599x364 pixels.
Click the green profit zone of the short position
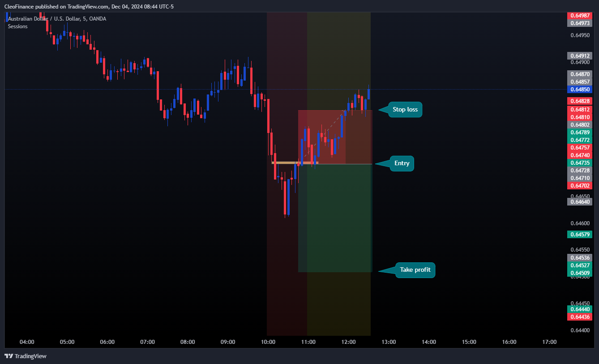click(x=335, y=218)
